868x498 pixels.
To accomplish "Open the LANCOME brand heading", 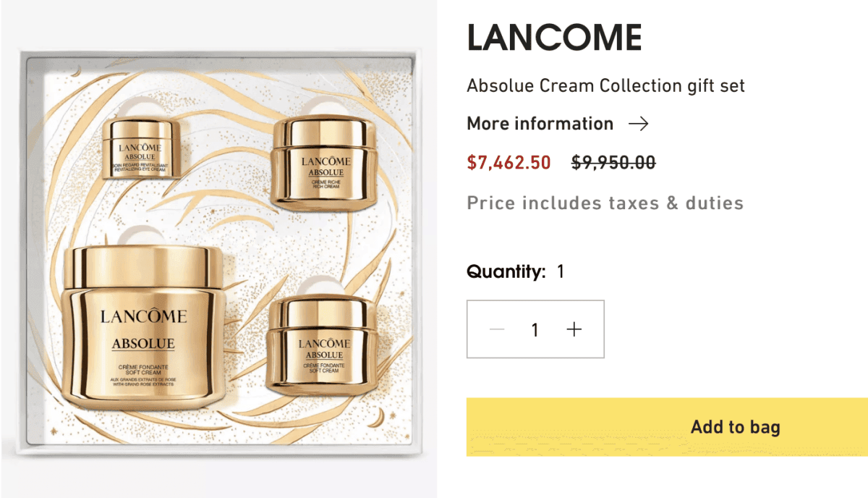I will [555, 38].
